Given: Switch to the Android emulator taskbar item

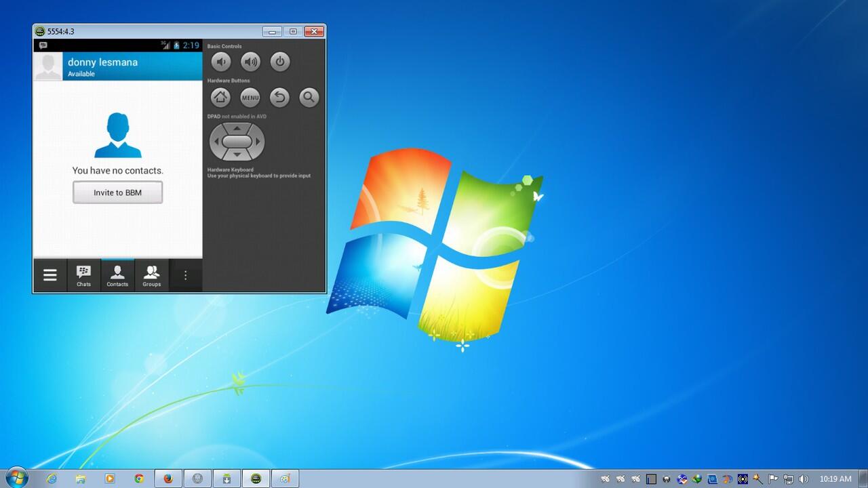Looking at the screenshot, I should (256, 479).
